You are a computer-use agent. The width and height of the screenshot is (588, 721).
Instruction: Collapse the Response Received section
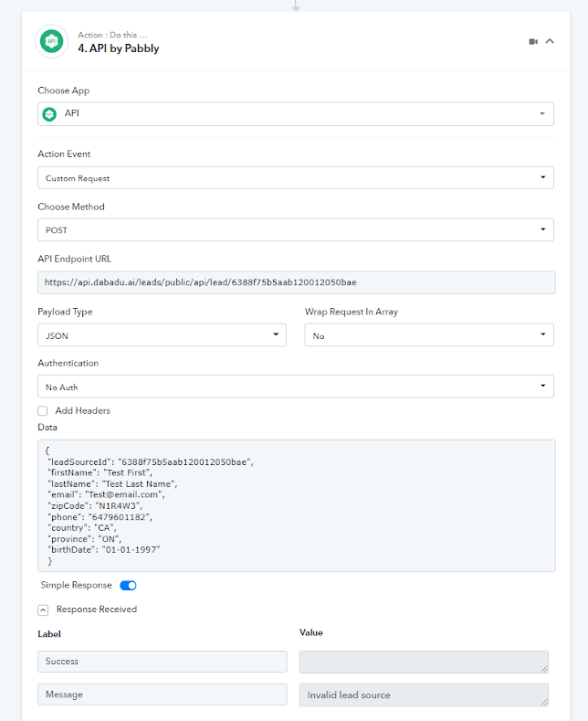point(43,610)
